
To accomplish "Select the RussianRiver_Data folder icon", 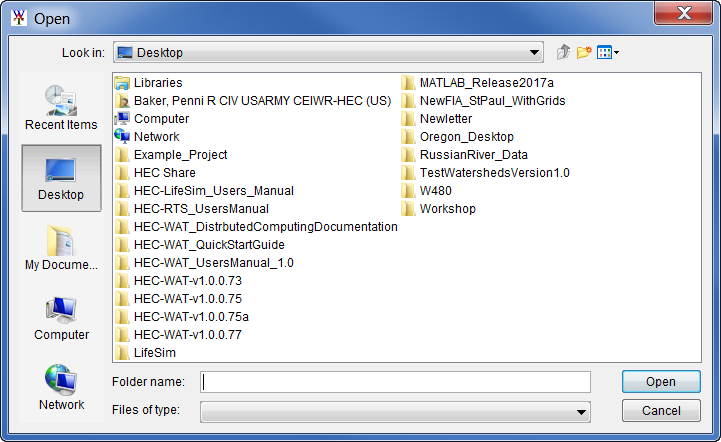I will pos(408,155).
